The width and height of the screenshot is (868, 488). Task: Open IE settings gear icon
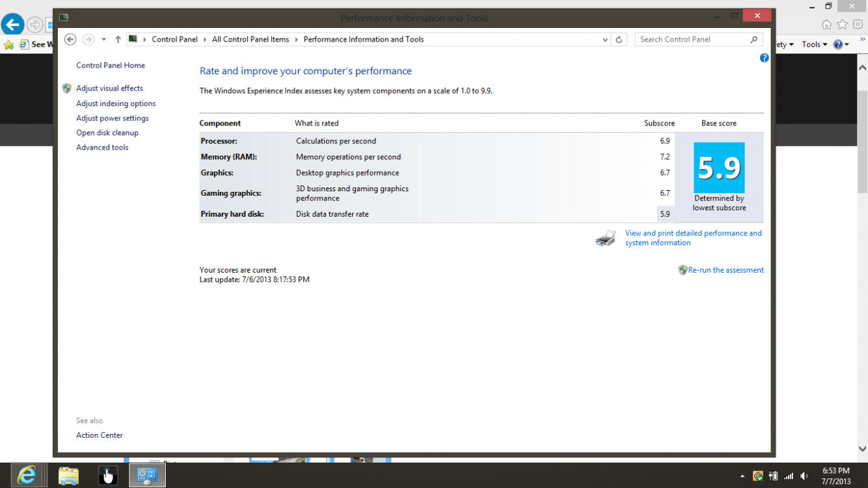click(858, 25)
